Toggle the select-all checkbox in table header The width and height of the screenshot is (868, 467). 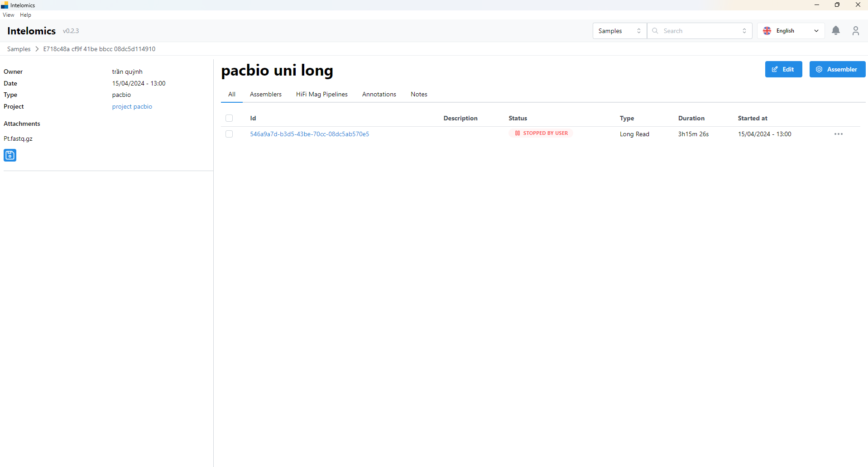229,118
